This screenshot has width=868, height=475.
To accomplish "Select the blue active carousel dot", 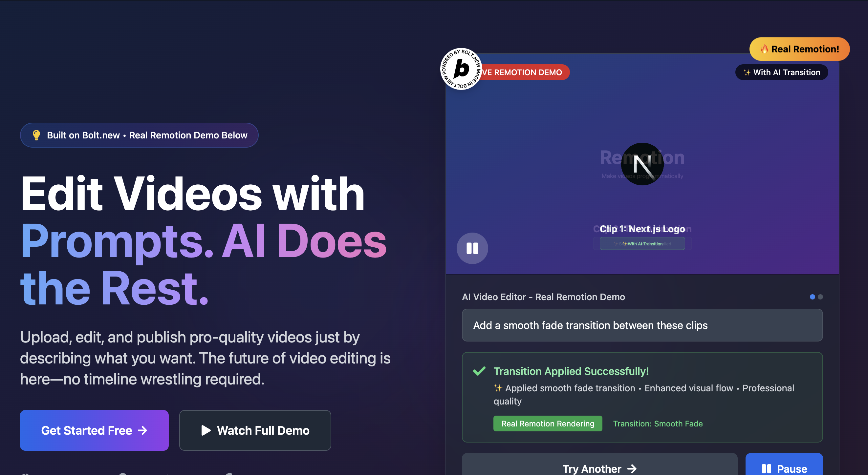I will coord(812,297).
